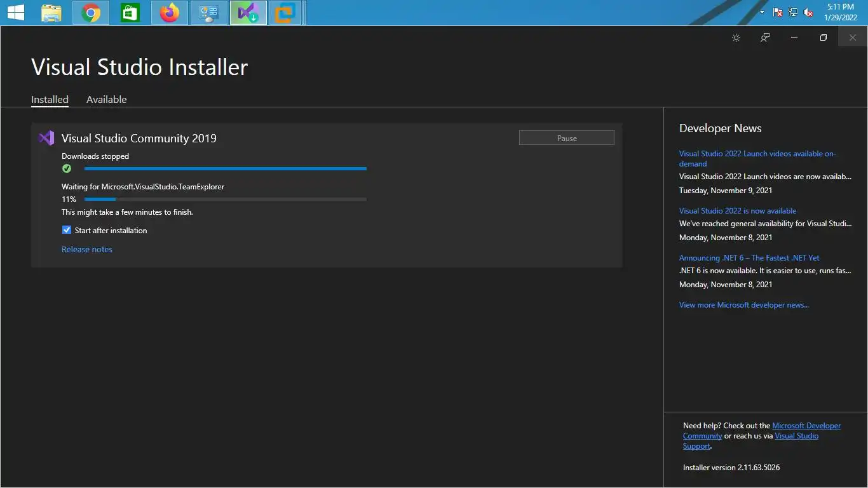Click View more Microsoft developer news link

(744, 305)
